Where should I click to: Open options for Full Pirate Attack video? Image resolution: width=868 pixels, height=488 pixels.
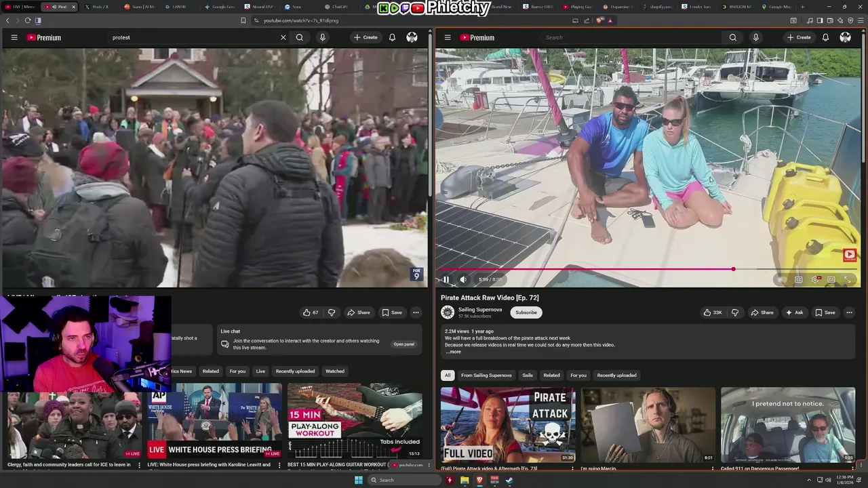[x=572, y=468]
